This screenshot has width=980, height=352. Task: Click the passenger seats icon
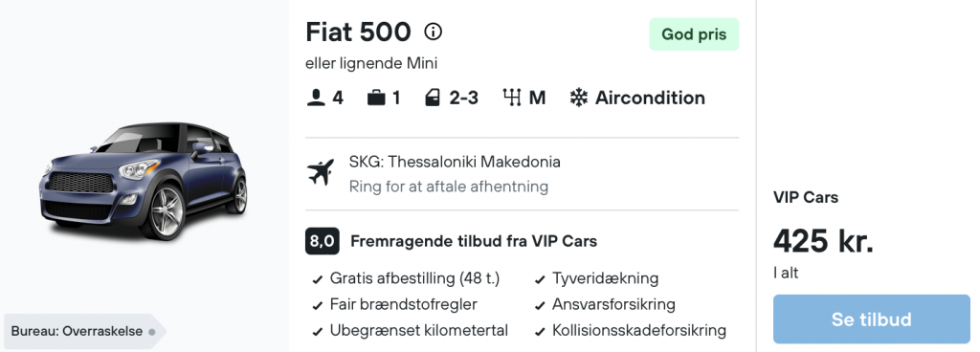[315, 98]
